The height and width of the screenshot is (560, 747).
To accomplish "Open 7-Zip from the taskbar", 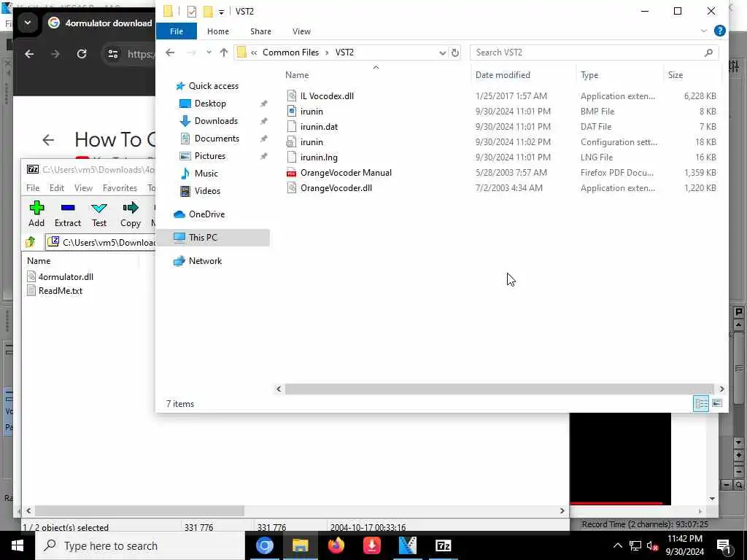I will [x=443, y=545].
